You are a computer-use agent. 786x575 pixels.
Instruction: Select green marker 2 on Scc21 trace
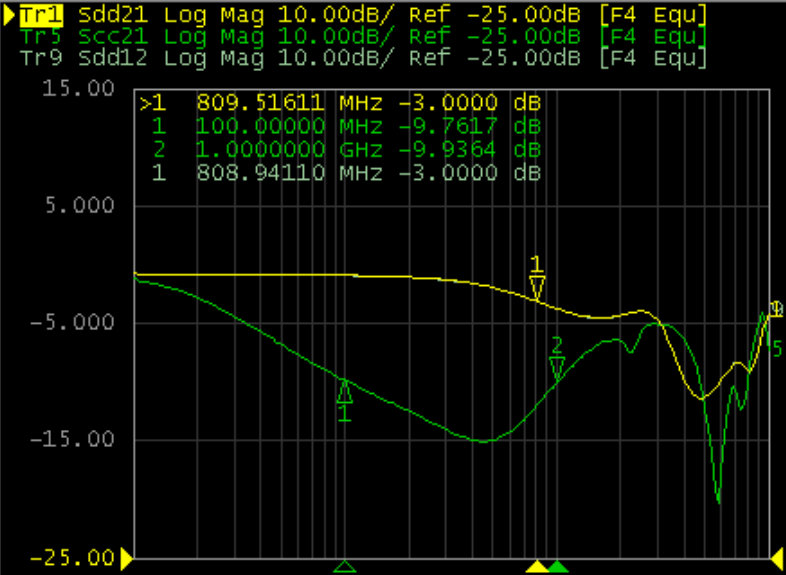pos(557,367)
